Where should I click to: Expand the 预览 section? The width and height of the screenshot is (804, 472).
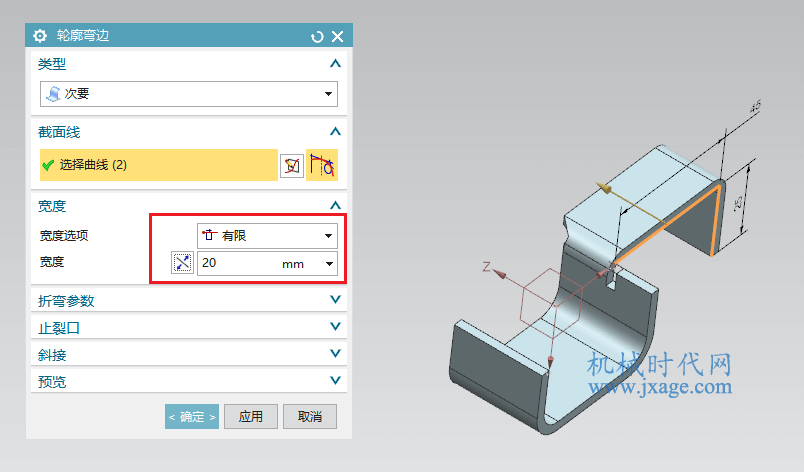click(x=189, y=381)
